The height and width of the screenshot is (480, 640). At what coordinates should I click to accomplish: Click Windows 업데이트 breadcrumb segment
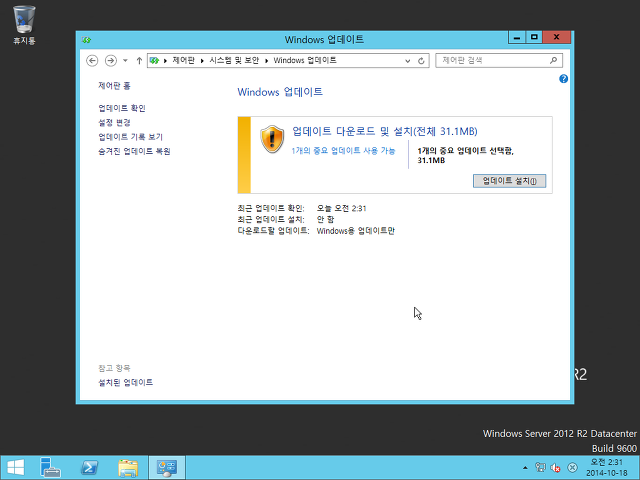(x=305, y=60)
